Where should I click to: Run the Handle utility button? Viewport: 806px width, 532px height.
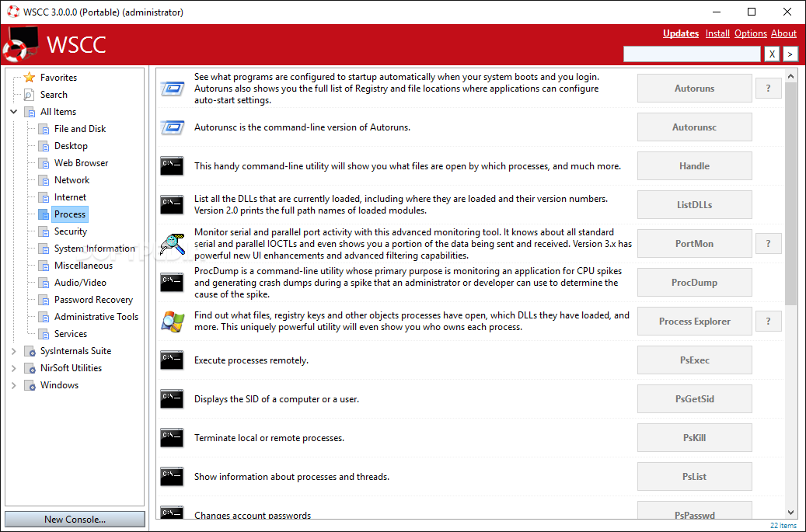click(x=694, y=166)
